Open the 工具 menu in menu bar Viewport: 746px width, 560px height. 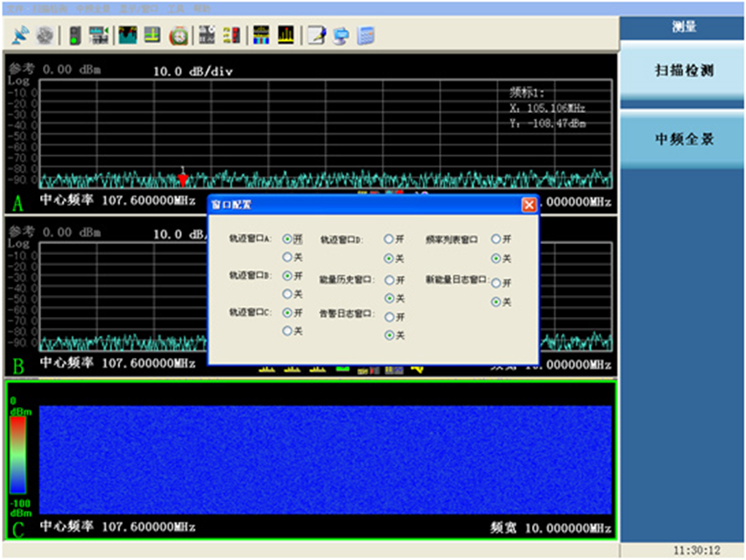[x=175, y=7]
